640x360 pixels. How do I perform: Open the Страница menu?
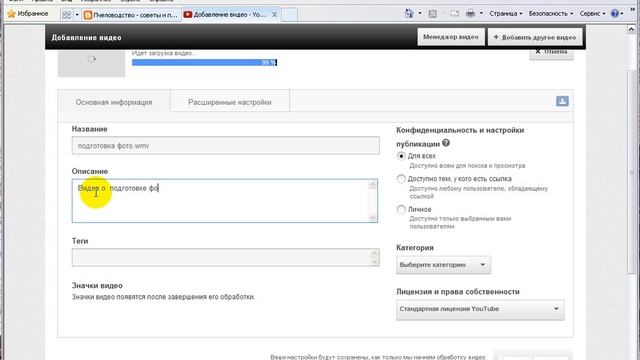[506, 13]
